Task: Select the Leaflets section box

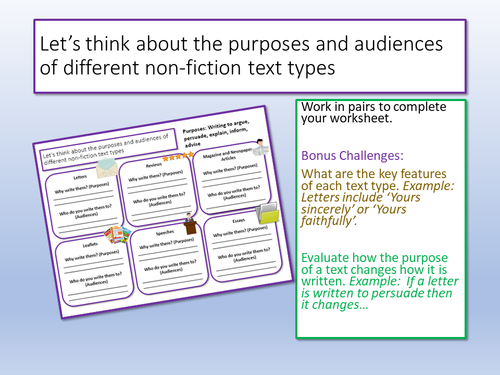Action: click(x=94, y=271)
